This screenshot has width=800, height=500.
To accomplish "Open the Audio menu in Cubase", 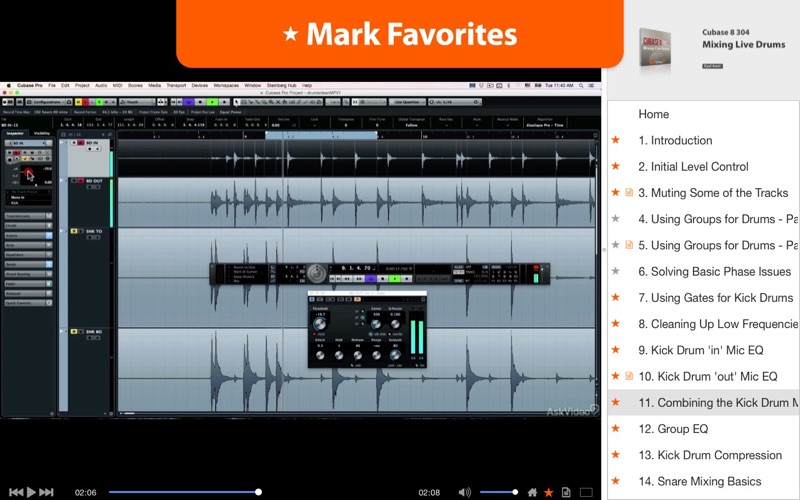I will click(x=101, y=85).
